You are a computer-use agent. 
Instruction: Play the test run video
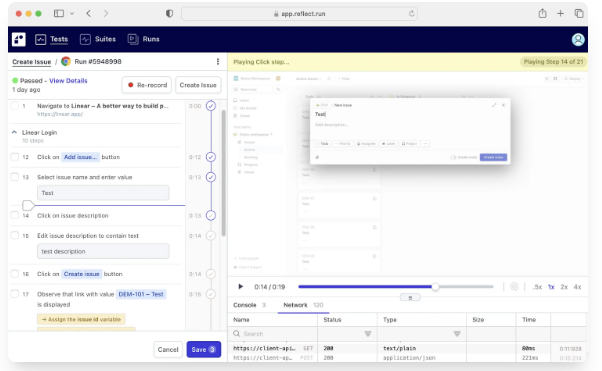tap(240, 287)
